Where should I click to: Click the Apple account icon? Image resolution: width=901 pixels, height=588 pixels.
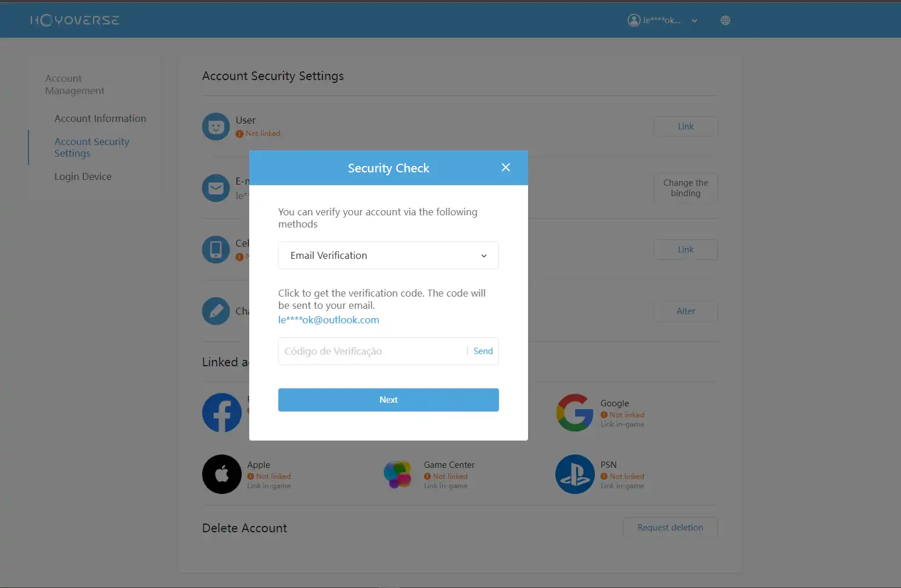click(x=222, y=474)
